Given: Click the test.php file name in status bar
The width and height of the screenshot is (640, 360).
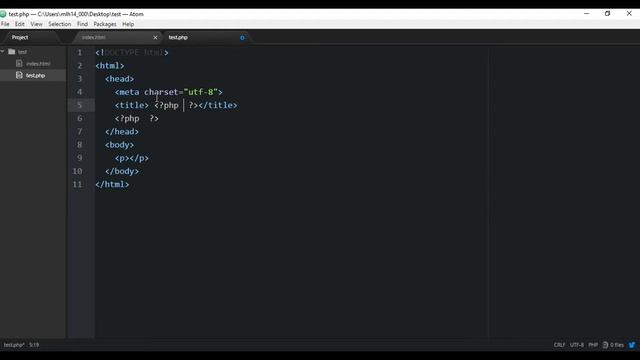Looking at the screenshot, I should pos(14,345).
